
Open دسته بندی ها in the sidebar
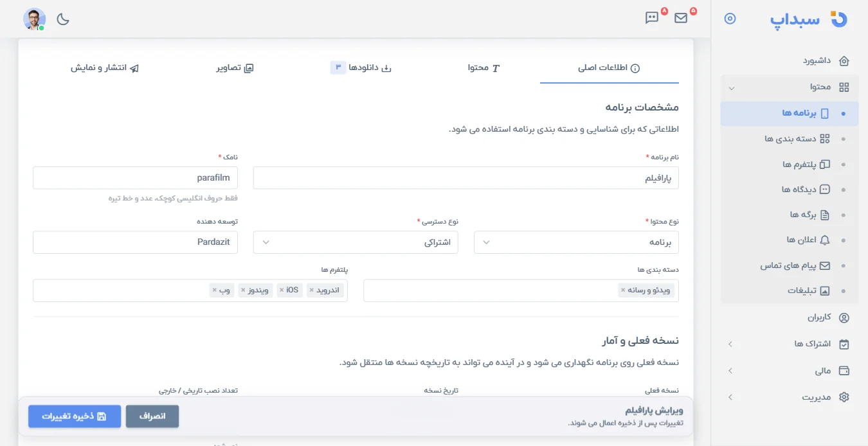(790, 139)
